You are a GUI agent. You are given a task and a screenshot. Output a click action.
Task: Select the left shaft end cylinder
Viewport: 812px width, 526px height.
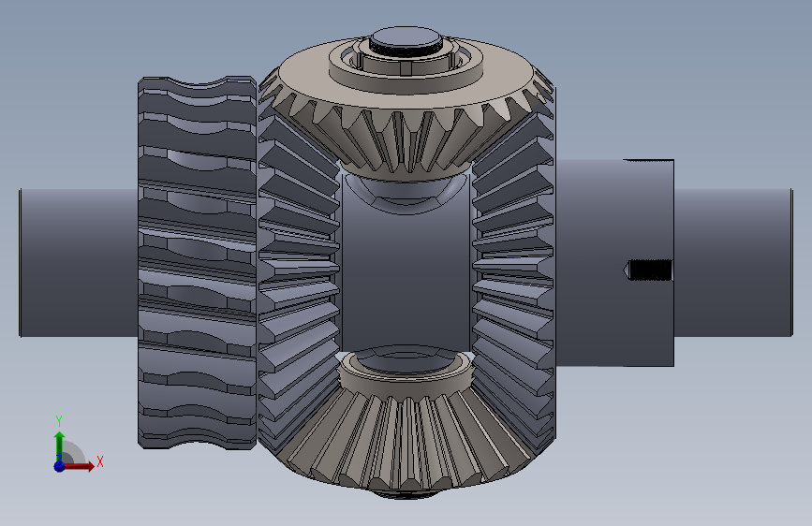(x=79, y=262)
